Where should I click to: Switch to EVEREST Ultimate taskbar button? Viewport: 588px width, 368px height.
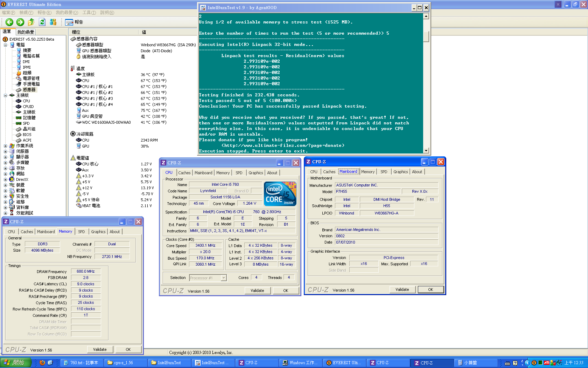click(344, 363)
